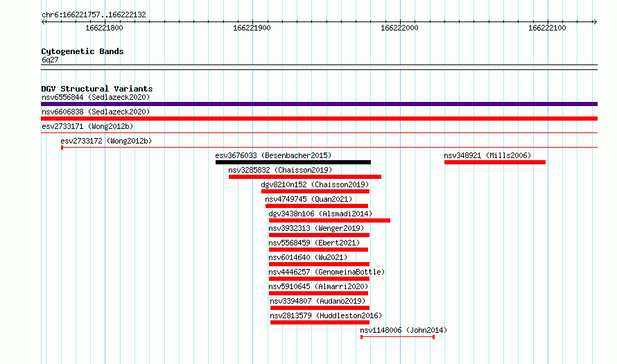The image size is (617, 364).
Task: Select the nsv3285832 red bar
Action: [305, 177]
